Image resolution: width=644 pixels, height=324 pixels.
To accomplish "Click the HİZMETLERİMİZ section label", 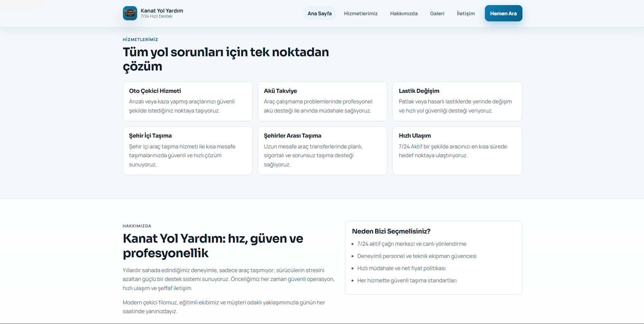I will 140,39.
